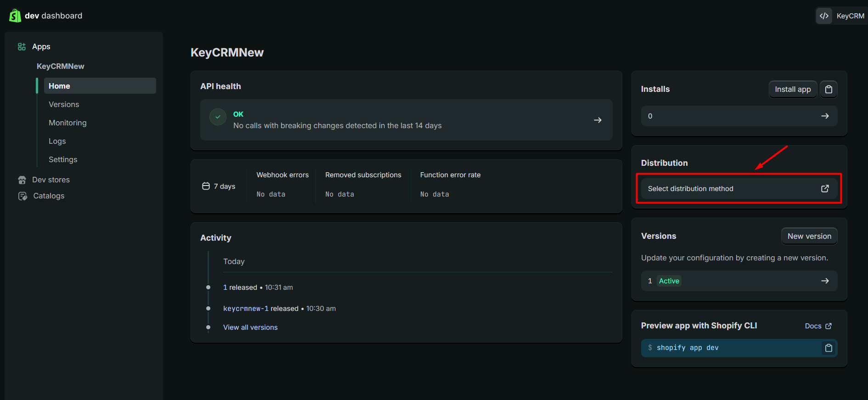Open the active version row arrow
The image size is (868, 400).
tap(825, 281)
